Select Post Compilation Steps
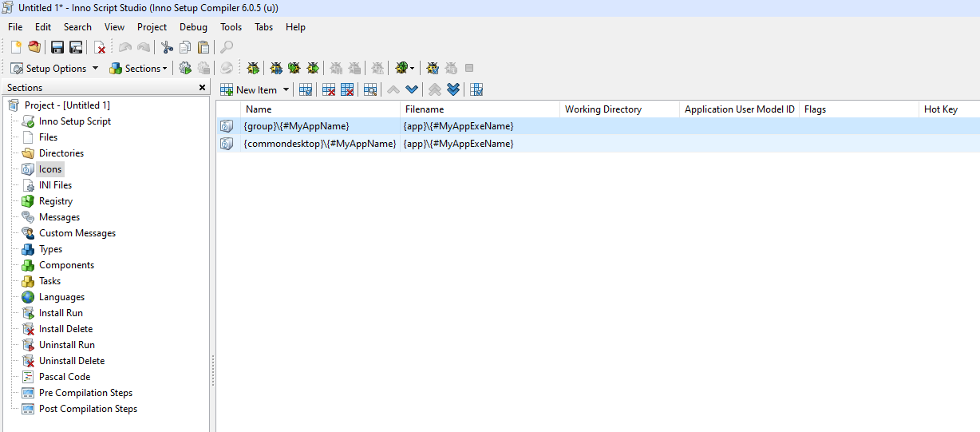Screen dimensions: 980x432 click(x=88, y=409)
